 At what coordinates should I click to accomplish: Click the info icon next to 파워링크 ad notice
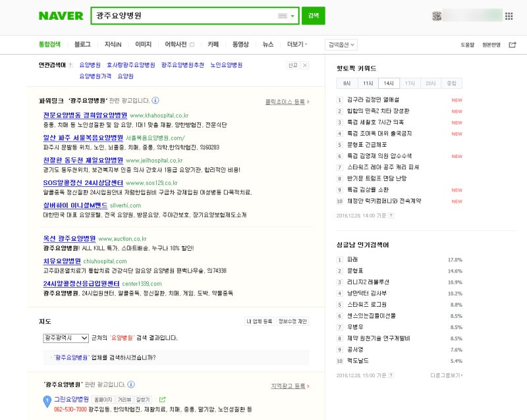coord(155,101)
